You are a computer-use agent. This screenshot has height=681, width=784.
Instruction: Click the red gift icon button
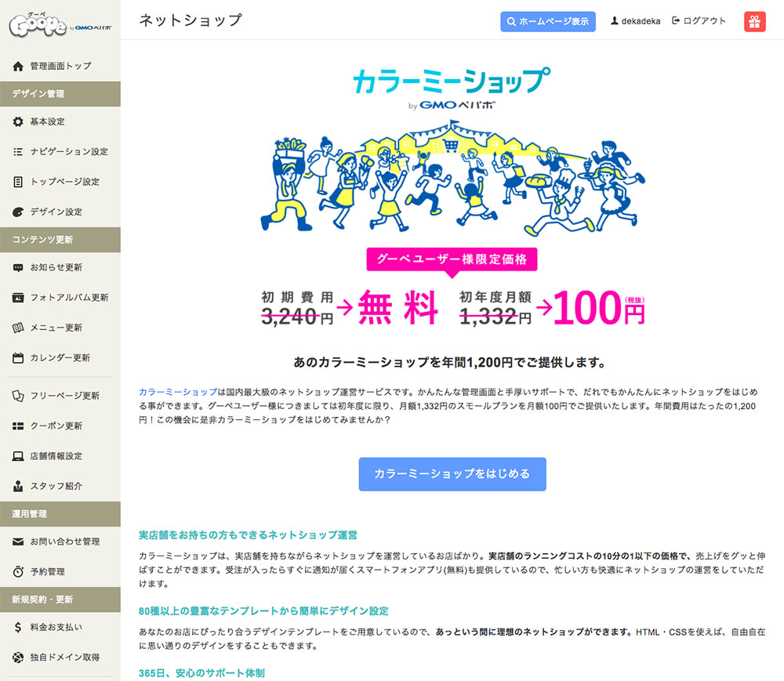754,21
